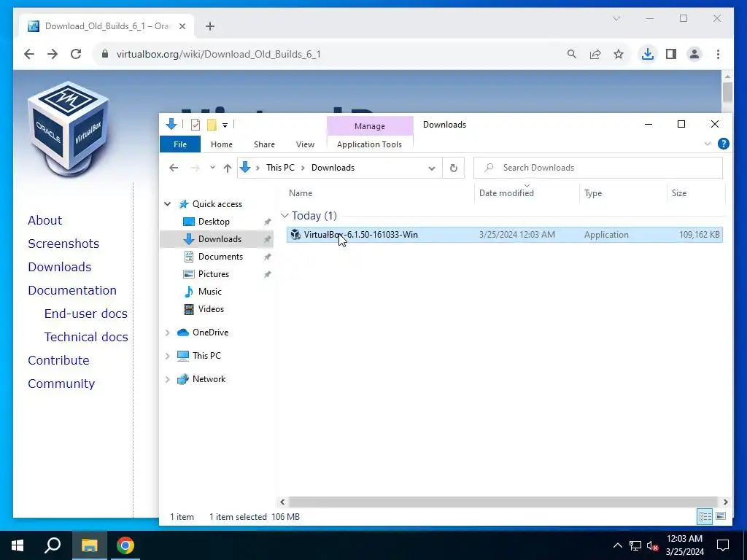Collapse the Quick access tree node
The image size is (747, 560).
[168, 204]
